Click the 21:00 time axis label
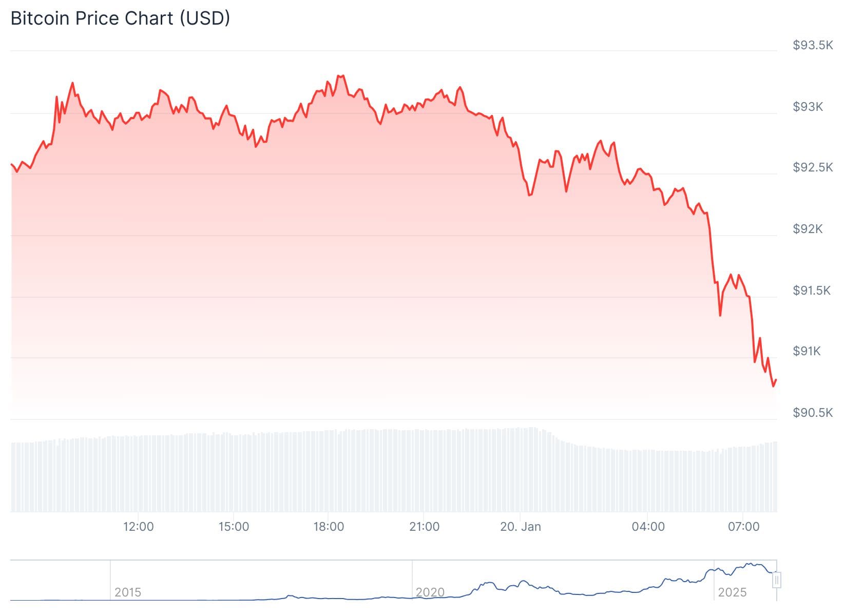The image size is (844, 616). pos(425,527)
